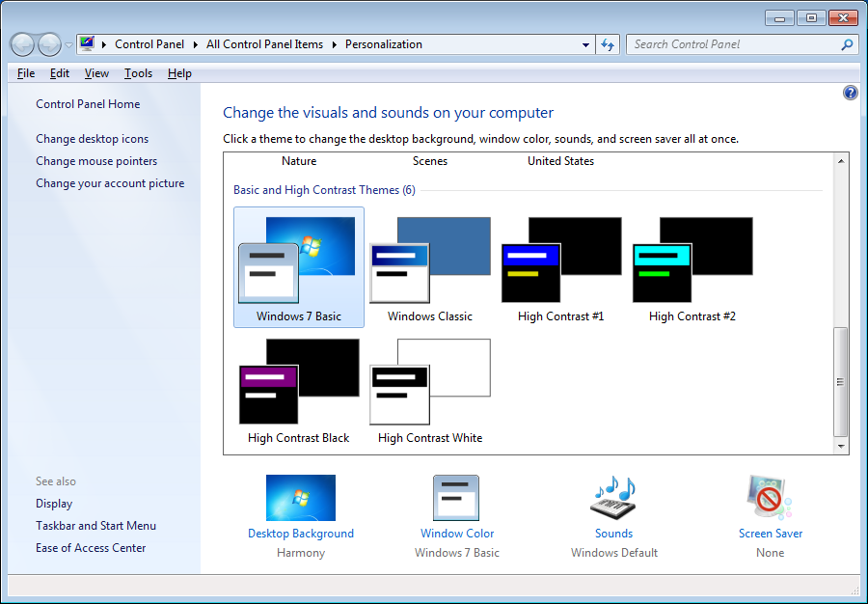Open the File menu
The width and height of the screenshot is (868, 604).
pyautogui.click(x=26, y=73)
